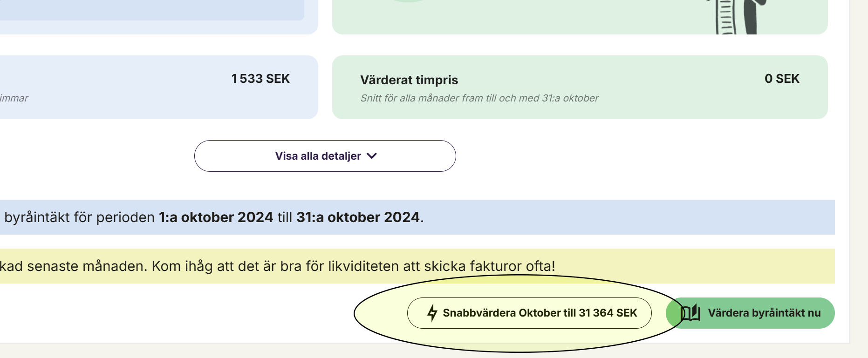The height and width of the screenshot is (358, 868).
Task: Click the lightning bolt icon on Snabbvärdera button
Action: [x=432, y=313]
